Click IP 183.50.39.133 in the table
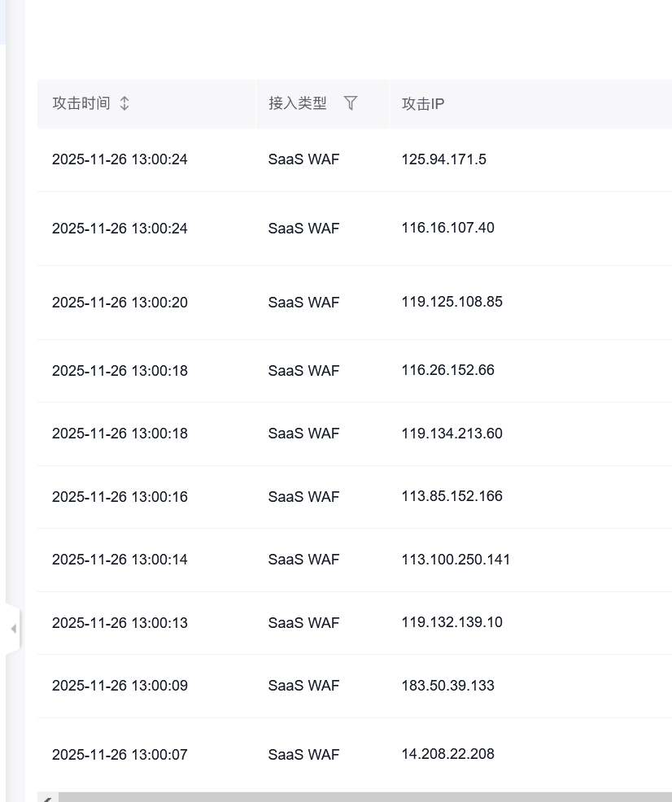The image size is (672, 802). [x=446, y=686]
